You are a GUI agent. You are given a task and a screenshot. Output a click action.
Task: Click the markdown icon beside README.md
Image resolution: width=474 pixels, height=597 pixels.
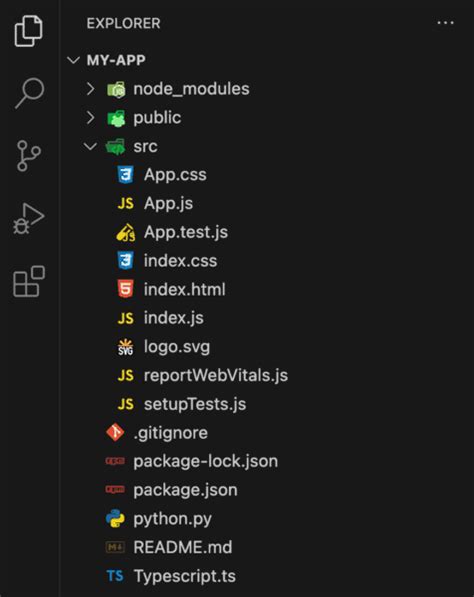click(115, 548)
